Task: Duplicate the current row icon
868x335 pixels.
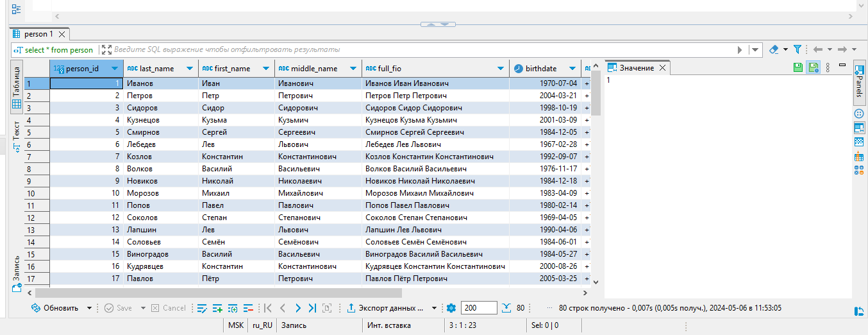Action: (233, 308)
